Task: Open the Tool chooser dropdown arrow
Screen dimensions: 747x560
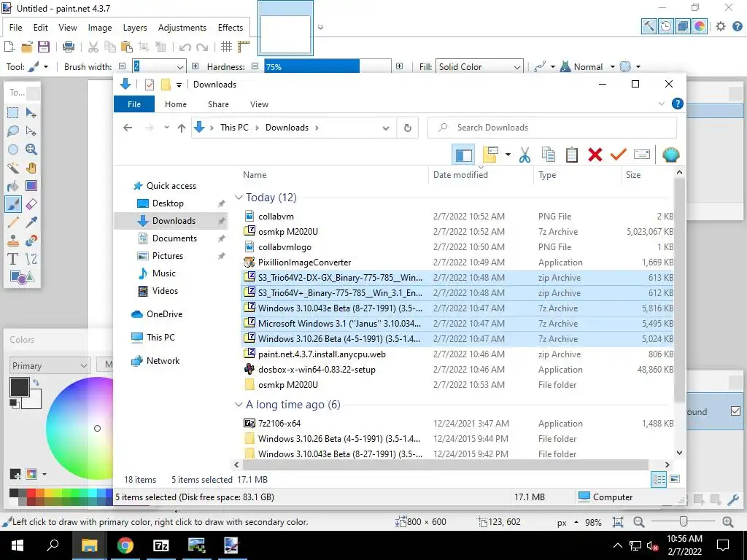Action: point(46,66)
